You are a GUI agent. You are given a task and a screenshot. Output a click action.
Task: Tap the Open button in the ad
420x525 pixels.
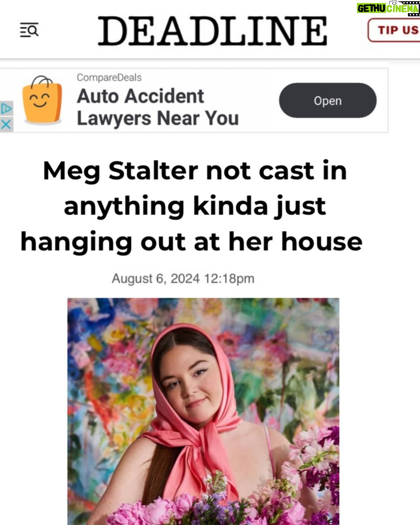pos(328,101)
